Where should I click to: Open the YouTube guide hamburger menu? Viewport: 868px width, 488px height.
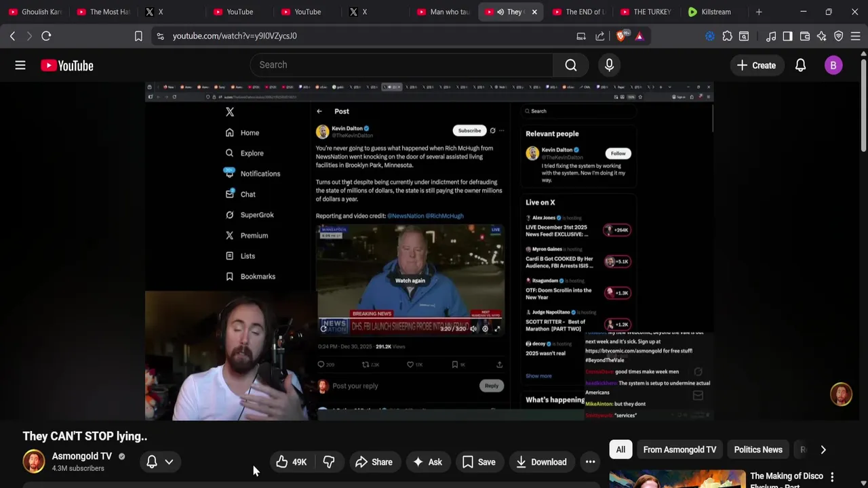coord(20,65)
